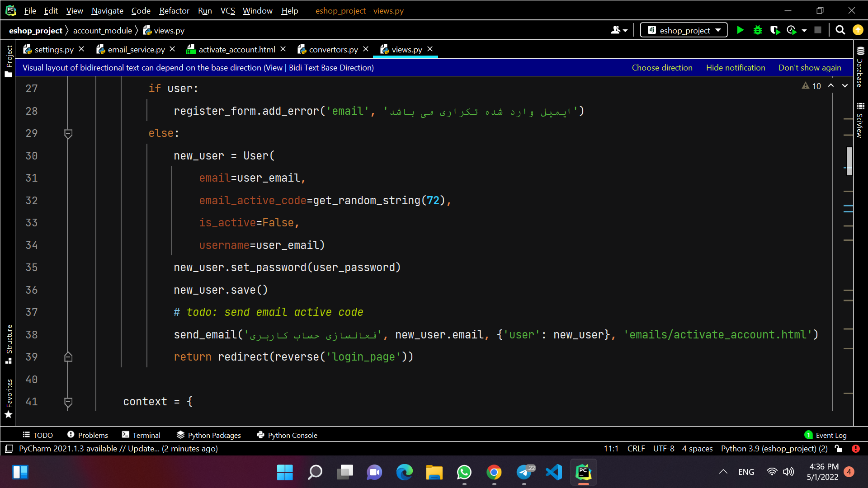This screenshot has height=488, width=868.
Task: Open the Favorites tool window
Action: pos(9,399)
